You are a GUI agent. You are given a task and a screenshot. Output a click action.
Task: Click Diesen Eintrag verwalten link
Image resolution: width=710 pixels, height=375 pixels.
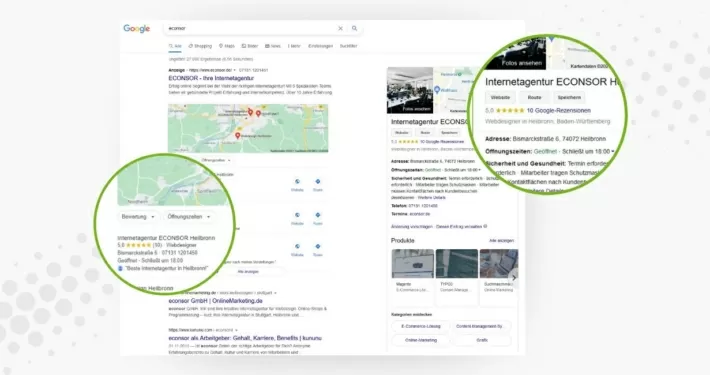tap(459, 226)
